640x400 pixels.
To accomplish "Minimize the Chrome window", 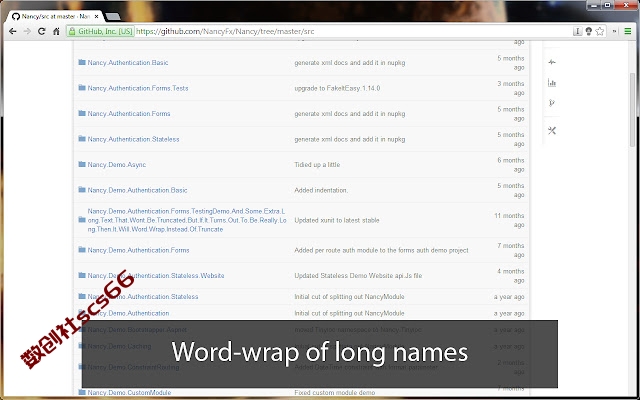I will pyautogui.click(x=594, y=5).
